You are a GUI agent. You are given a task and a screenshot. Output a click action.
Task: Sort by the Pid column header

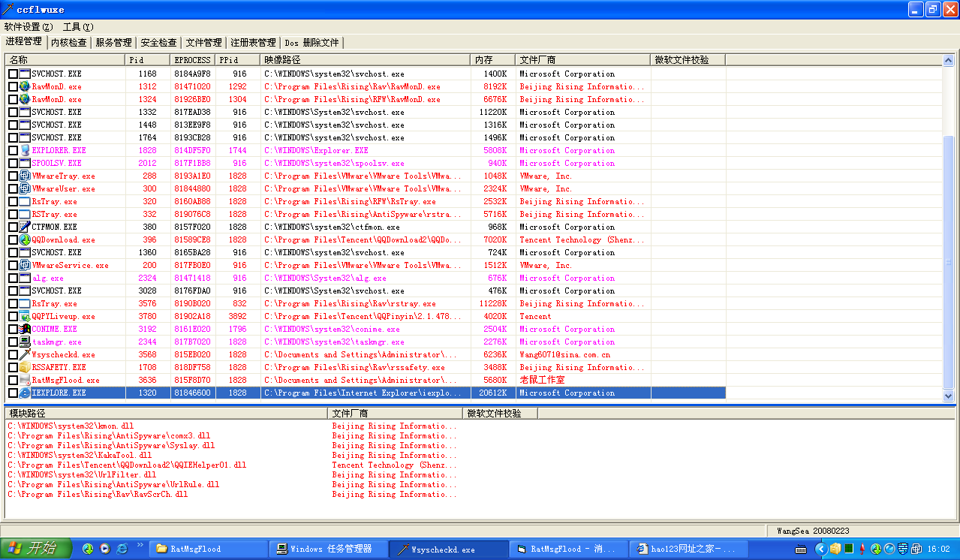pyautogui.click(x=147, y=59)
